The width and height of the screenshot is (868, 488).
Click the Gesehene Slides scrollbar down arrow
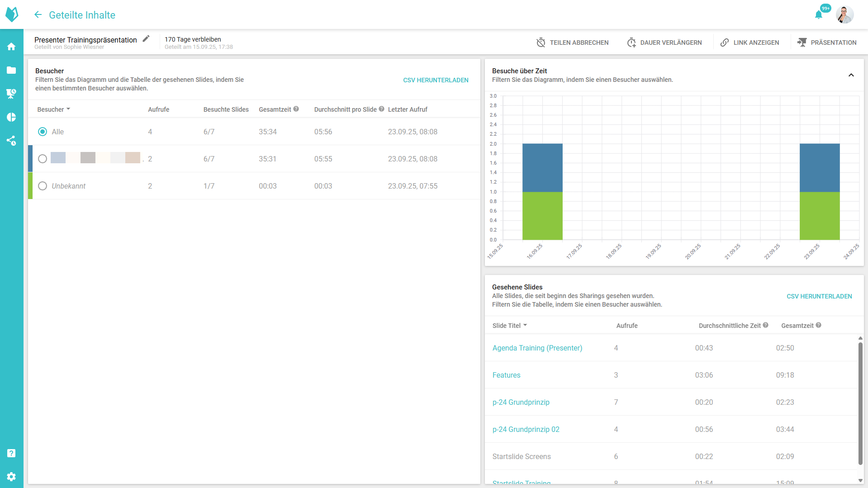(x=860, y=480)
